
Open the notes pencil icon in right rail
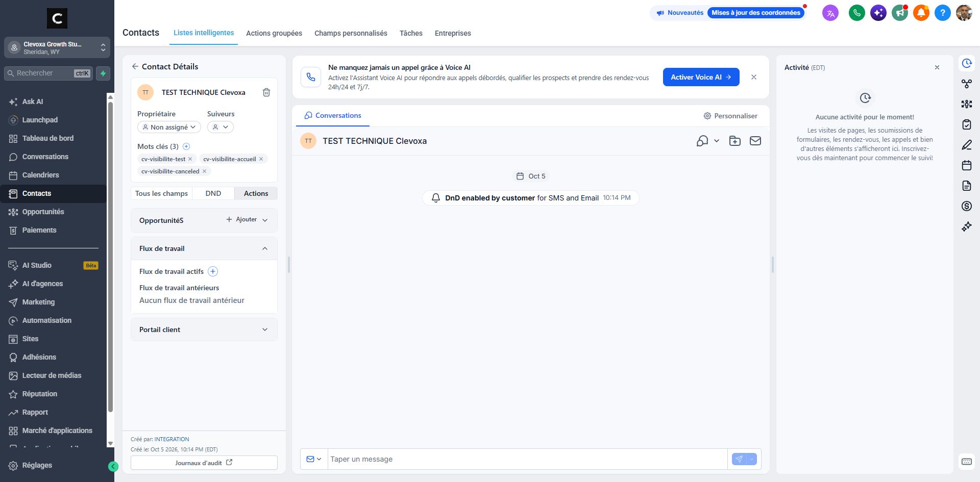tap(967, 145)
